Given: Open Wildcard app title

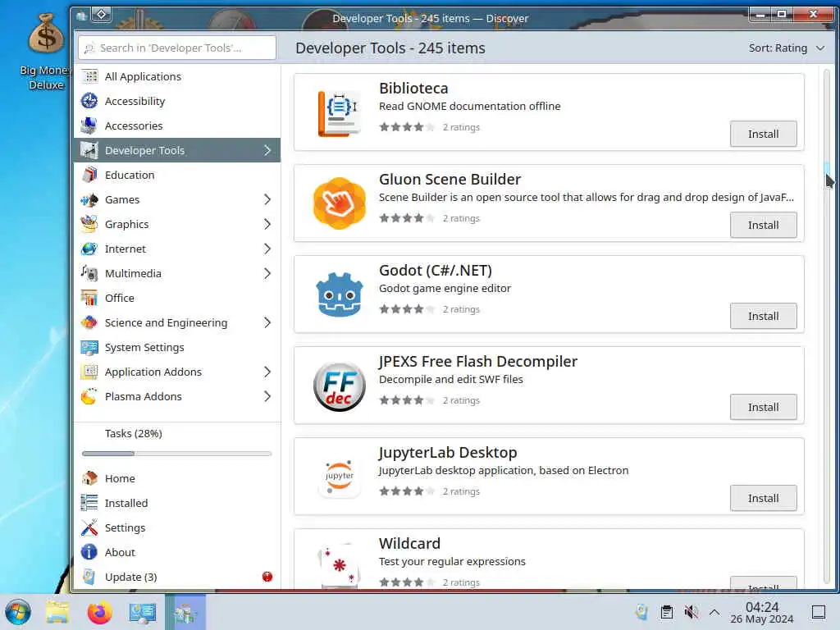Looking at the screenshot, I should 409,543.
